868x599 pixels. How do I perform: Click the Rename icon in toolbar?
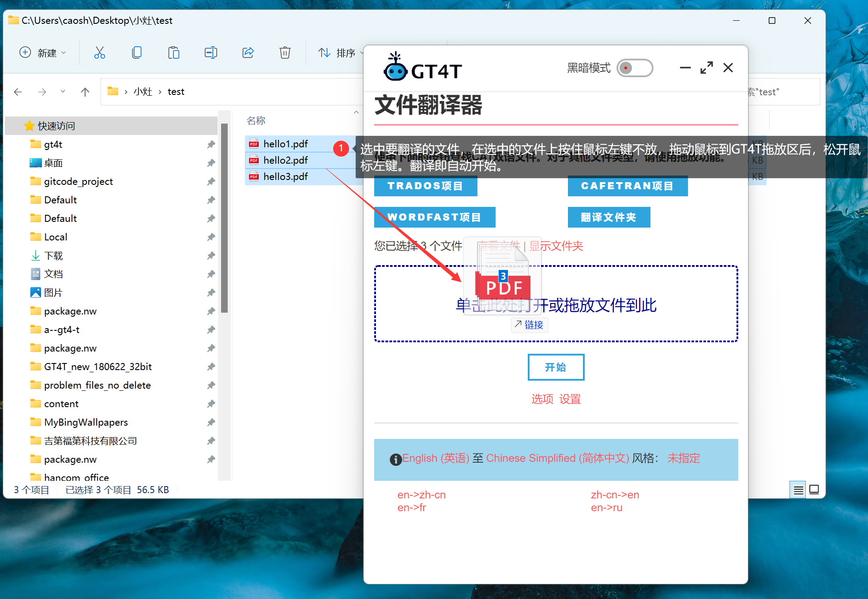tap(211, 53)
